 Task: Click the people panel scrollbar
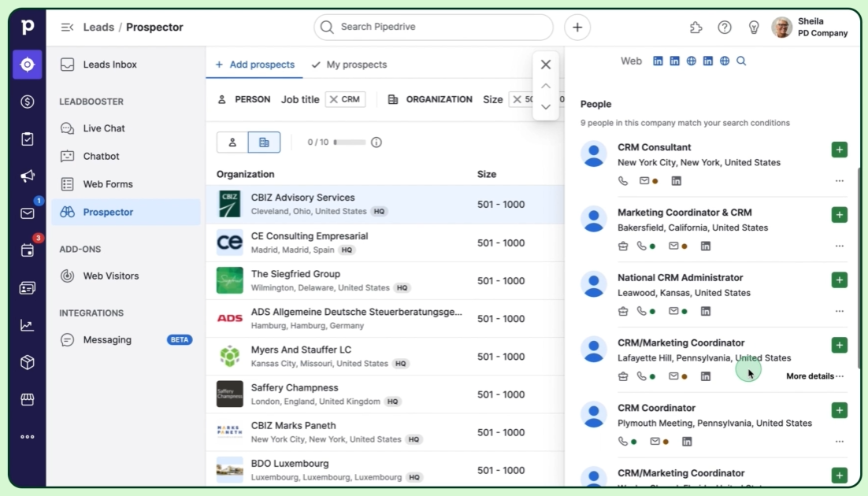[859, 266]
